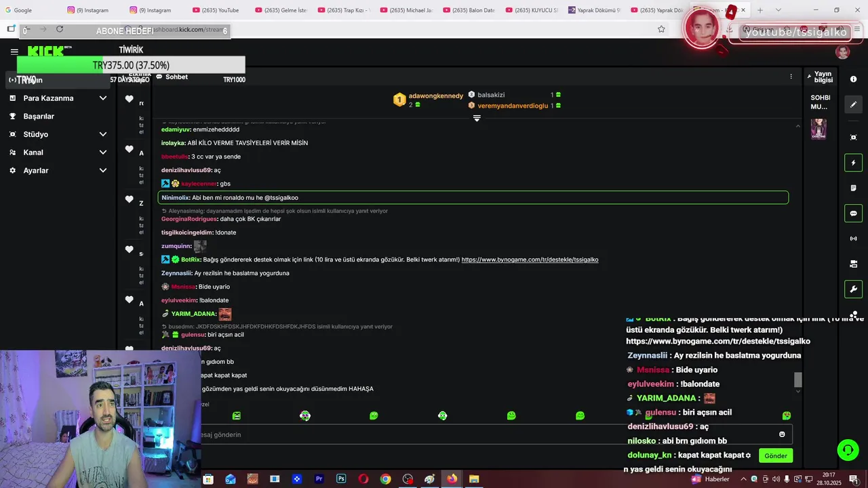Expand the Kanal menu
This screenshot has width=868, height=488.
[58, 152]
